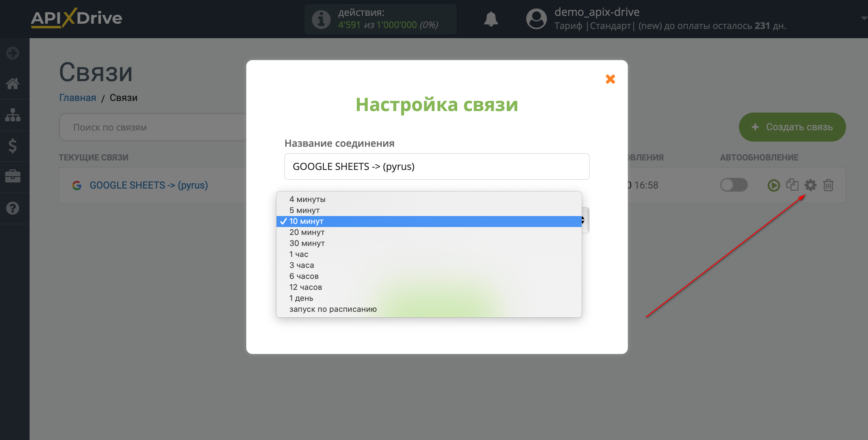Click the ТЕКУЩИЕ СВЯЗИ column header

click(94, 157)
